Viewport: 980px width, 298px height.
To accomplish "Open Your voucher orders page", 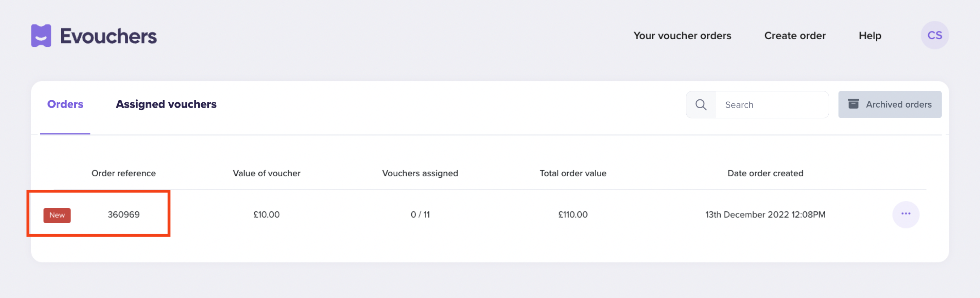I will point(682,36).
